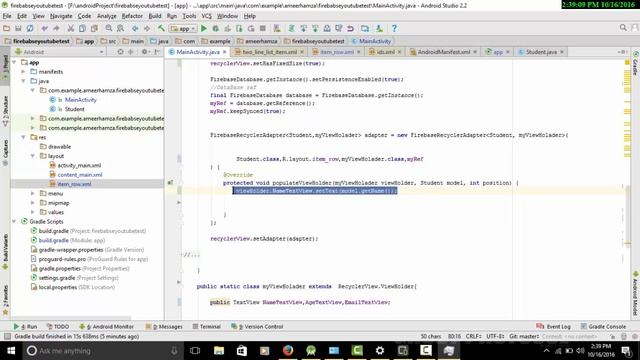Open the app run configuration dropdown
640x360 pixels.
183,29
